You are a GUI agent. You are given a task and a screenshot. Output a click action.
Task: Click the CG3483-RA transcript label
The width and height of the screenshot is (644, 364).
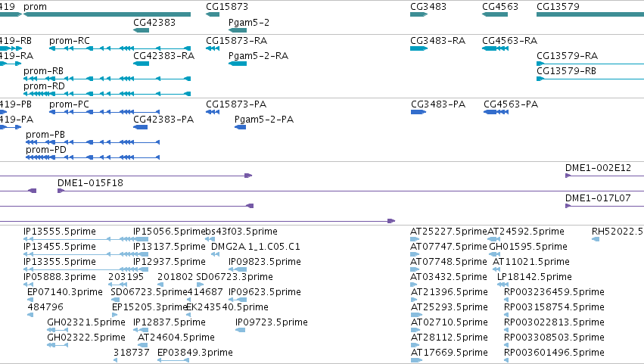(438, 41)
